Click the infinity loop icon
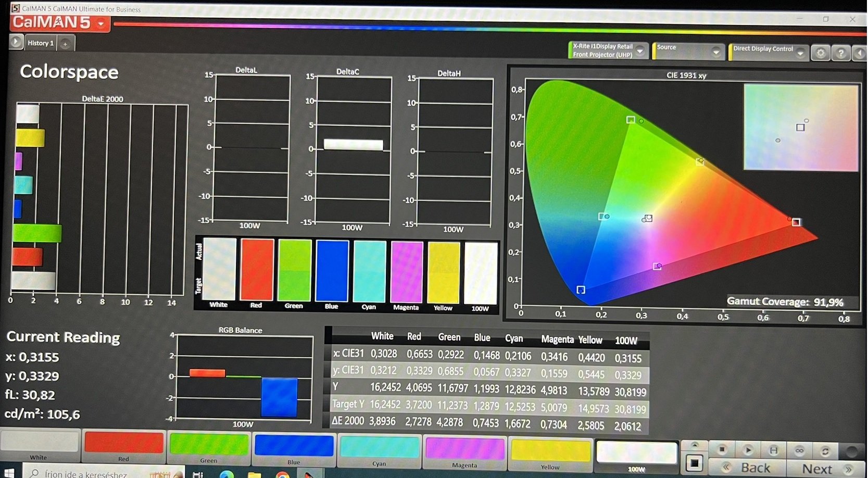868x478 pixels. pos(799,450)
